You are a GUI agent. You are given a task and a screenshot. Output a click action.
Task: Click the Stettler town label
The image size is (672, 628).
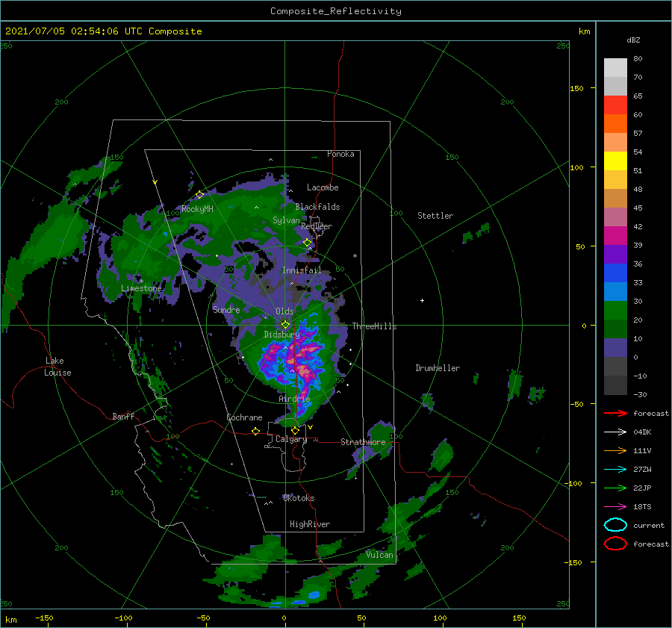point(435,216)
